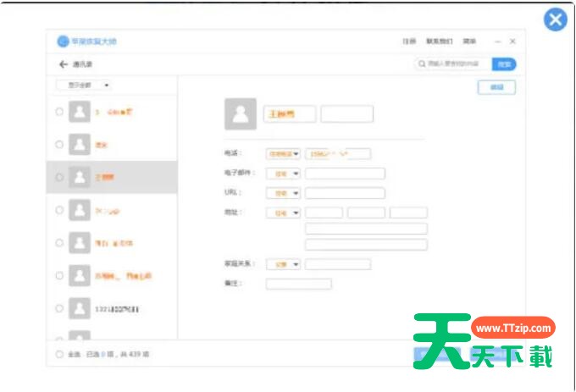Open the 菜单 menu item
The image size is (576, 392).
tap(469, 41)
